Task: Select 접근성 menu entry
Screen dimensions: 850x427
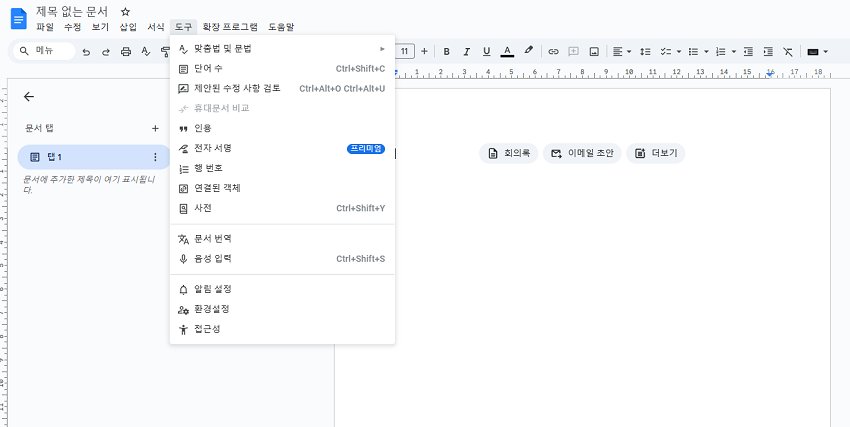Action: pyautogui.click(x=282, y=329)
